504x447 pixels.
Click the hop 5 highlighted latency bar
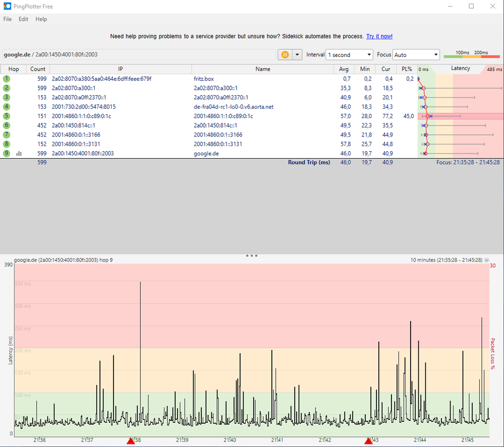[x=460, y=116]
